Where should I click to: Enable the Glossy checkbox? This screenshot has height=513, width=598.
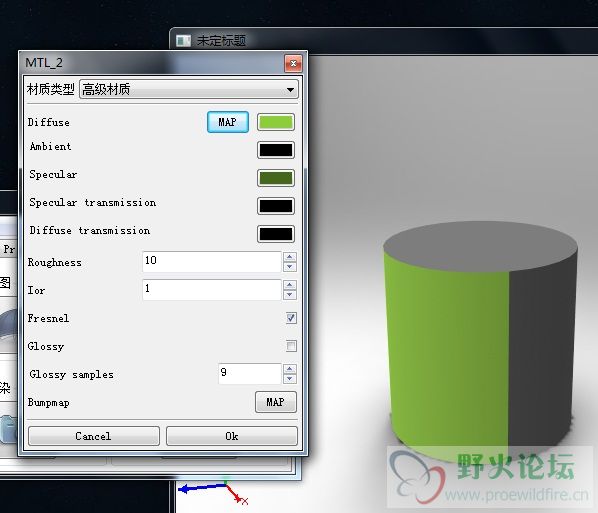[x=291, y=346]
